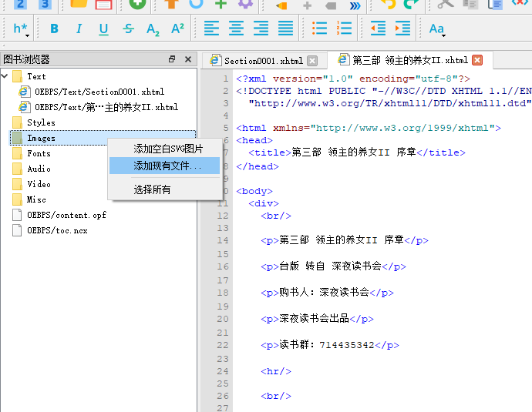Close the 第三部 领主的养女II.xhtml tab
The image size is (532, 412).
pos(477,60)
